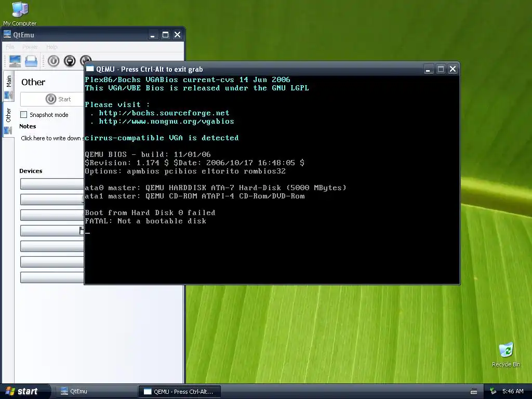Click the notes field 'Click here to write down'

pyautogui.click(x=51, y=138)
